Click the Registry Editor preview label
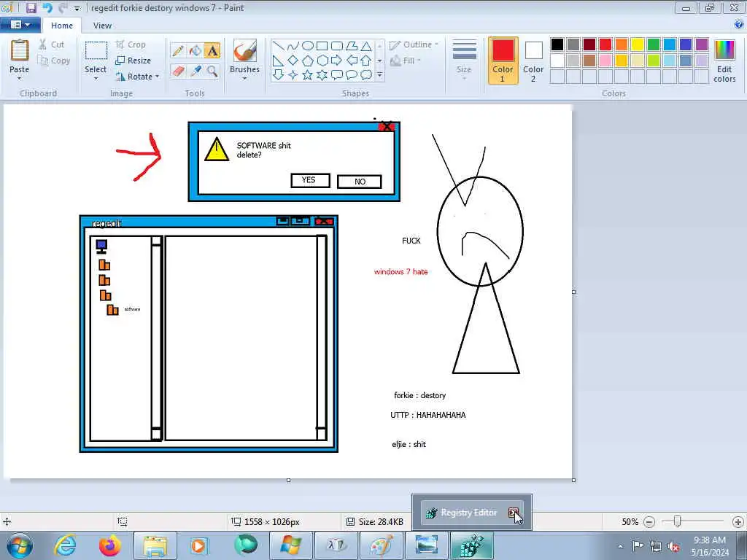The height and width of the screenshot is (560, 747). pyautogui.click(x=469, y=513)
